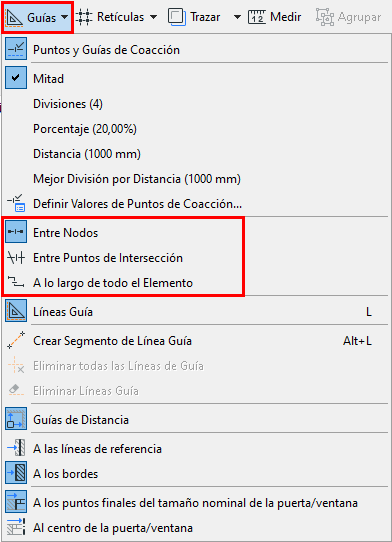Open the Retículas dropdown arrow
This screenshot has width=392, height=542.
pos(153,17)
